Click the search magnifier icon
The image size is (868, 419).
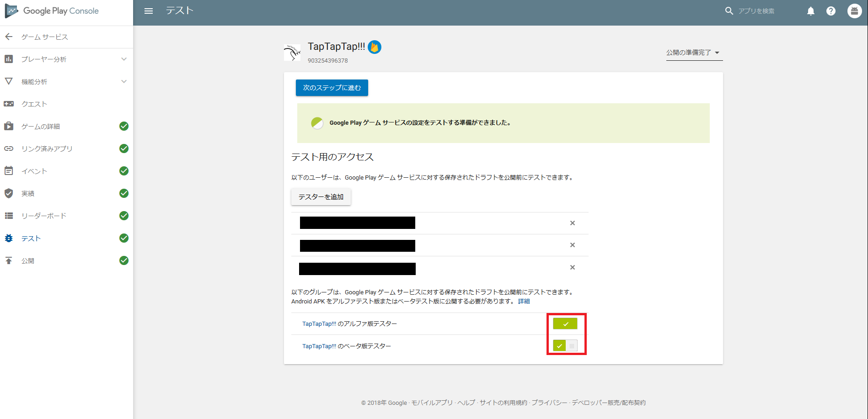(729, 11)
